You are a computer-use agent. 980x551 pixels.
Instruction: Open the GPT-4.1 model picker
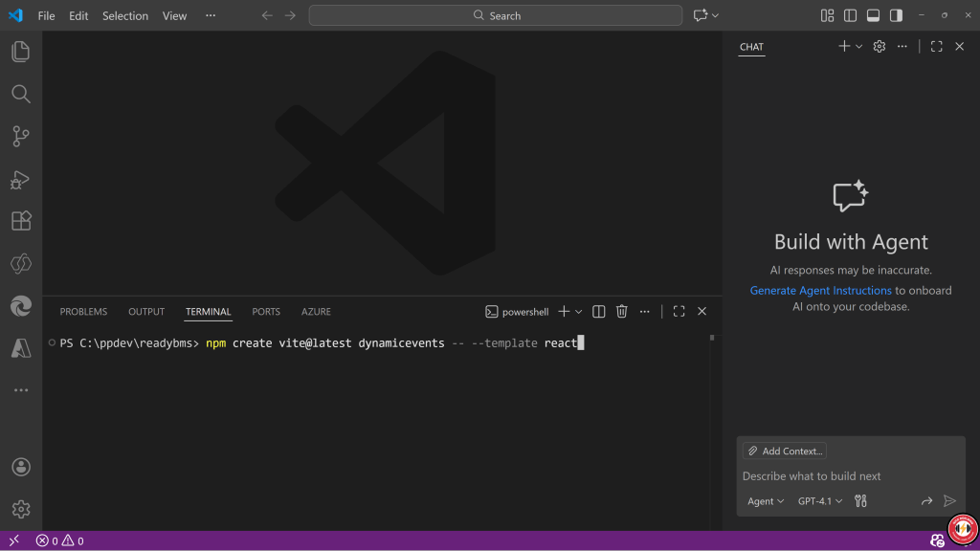pos(820,501)
